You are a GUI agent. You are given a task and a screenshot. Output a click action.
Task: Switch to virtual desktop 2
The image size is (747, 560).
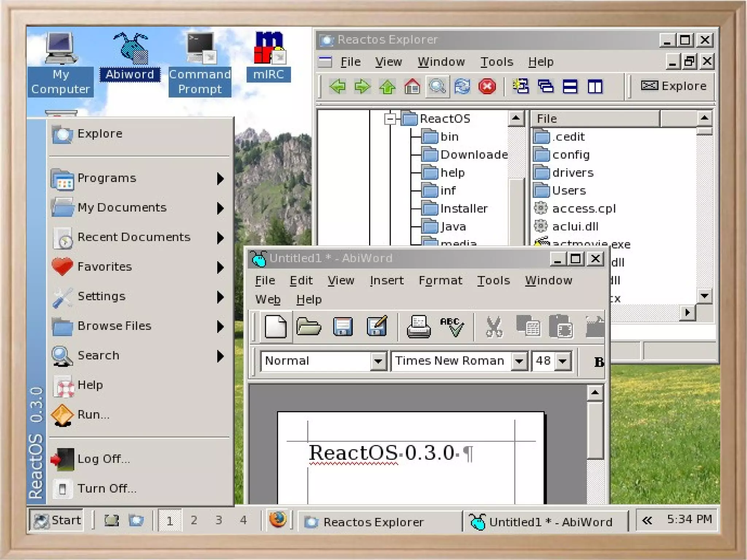point(194,520)
